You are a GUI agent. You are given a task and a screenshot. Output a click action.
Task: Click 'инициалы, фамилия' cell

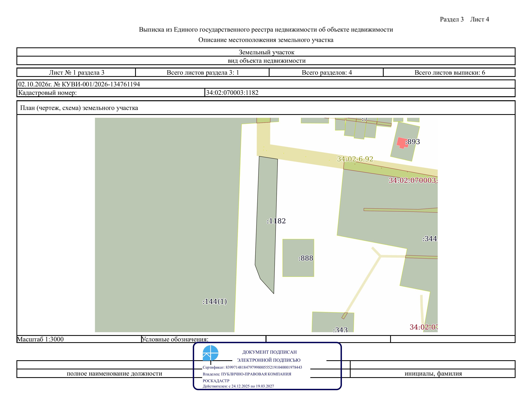433,373
